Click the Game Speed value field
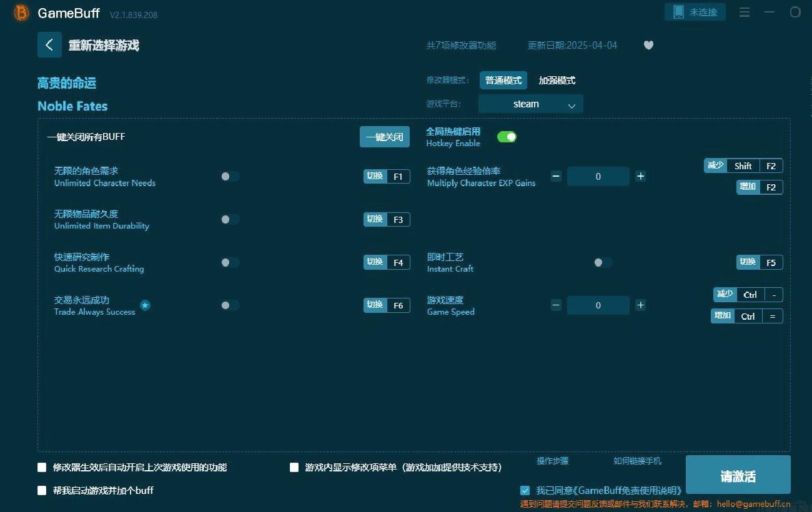 tap(598, 305)
